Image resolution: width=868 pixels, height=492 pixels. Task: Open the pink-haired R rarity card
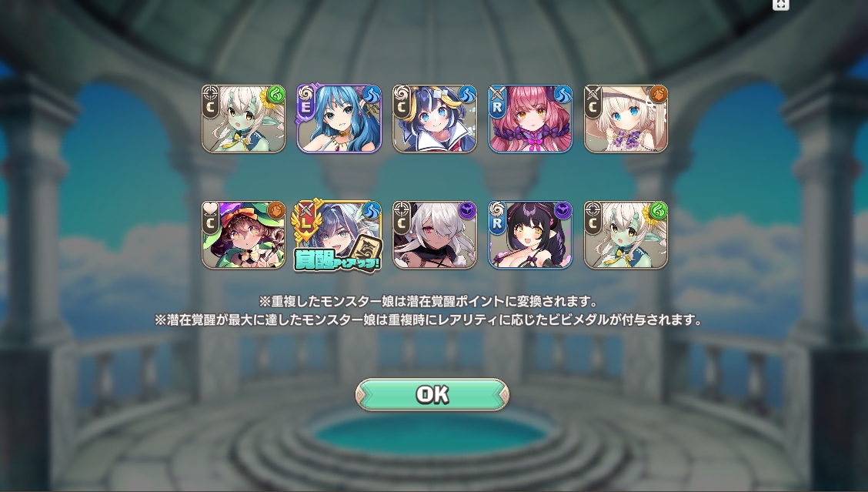click(529, 119)
